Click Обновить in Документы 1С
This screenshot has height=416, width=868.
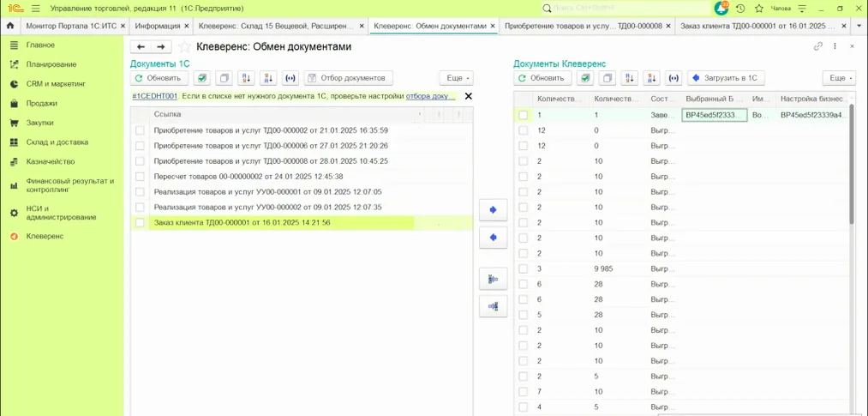pyautogui.click(x=159, y=78)
